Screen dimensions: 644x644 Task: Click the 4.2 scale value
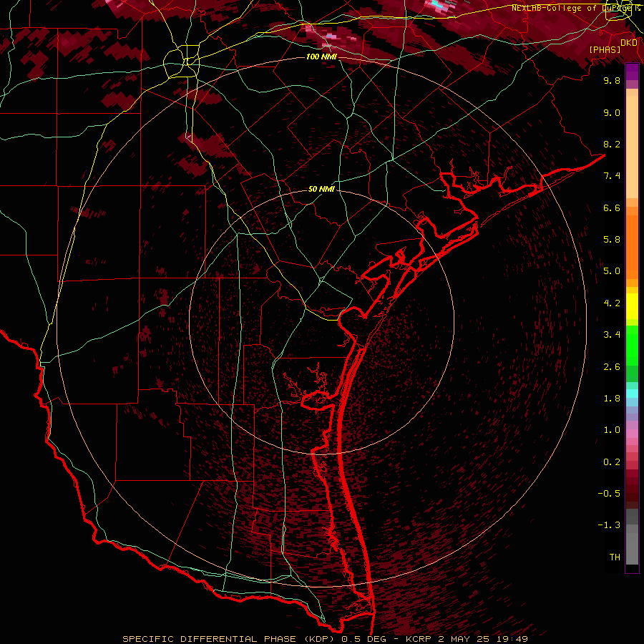click(x=612, y=303)
